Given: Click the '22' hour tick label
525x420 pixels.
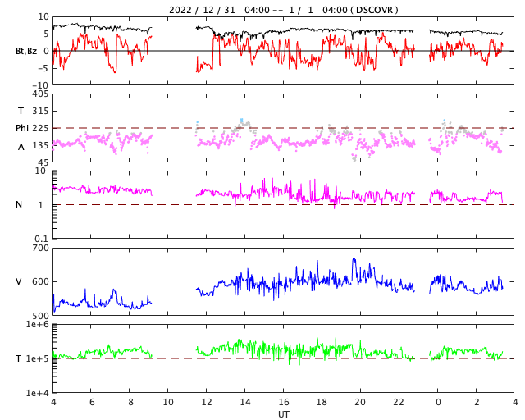Looking at the screenshot, I should pyautogui.click(x=399, y=402).
